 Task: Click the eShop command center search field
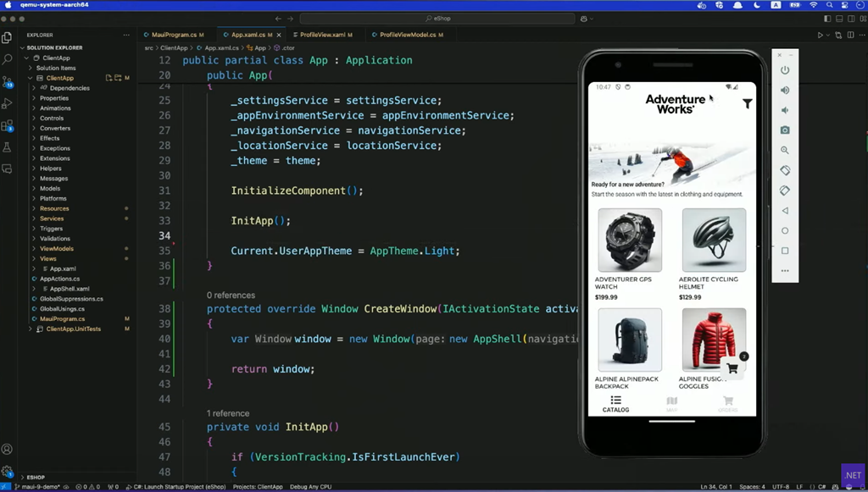(x=437, y=19)
